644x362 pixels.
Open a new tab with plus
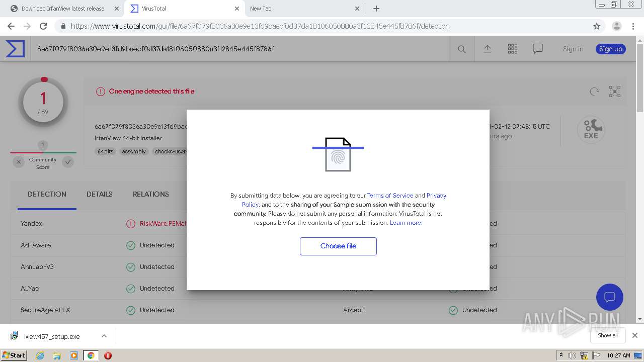pyautogui.click(x=376, y=9)
